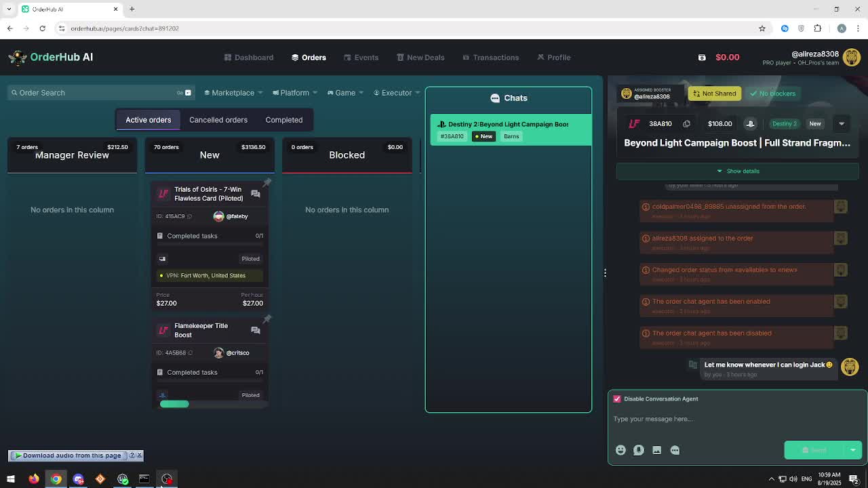Click the 'Manager Review' column header
868x488 pixels.
pyautogui.click(x=72, y=155)
